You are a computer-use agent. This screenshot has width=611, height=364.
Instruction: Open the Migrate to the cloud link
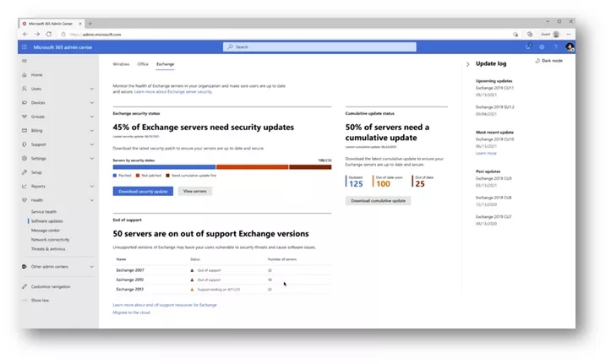[x=131, y=312]
